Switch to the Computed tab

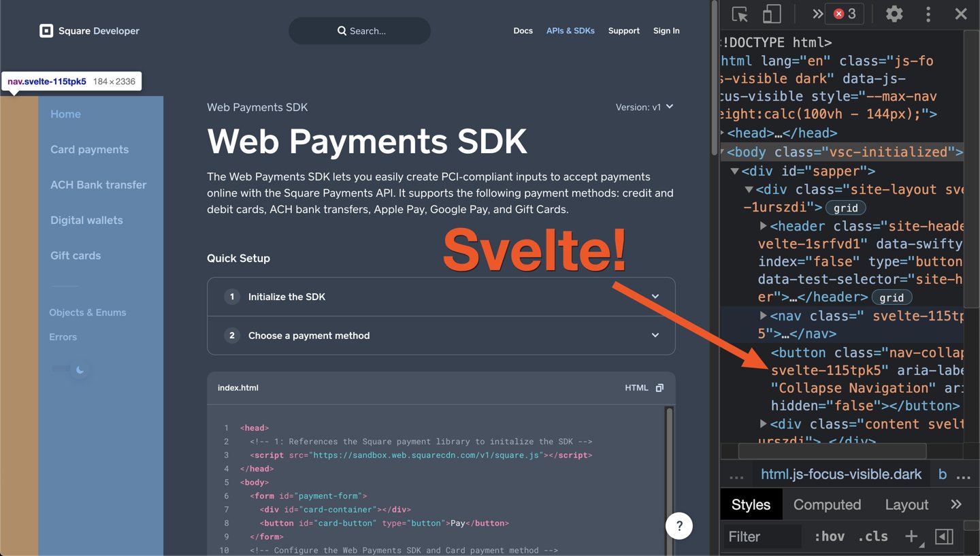tap(827, 504)
